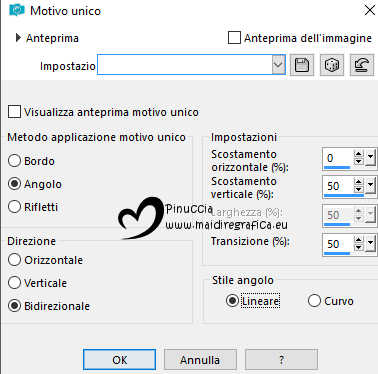Click the OK button
The image size is (378, 374).
pyautogui.click(x=119, y=360)
